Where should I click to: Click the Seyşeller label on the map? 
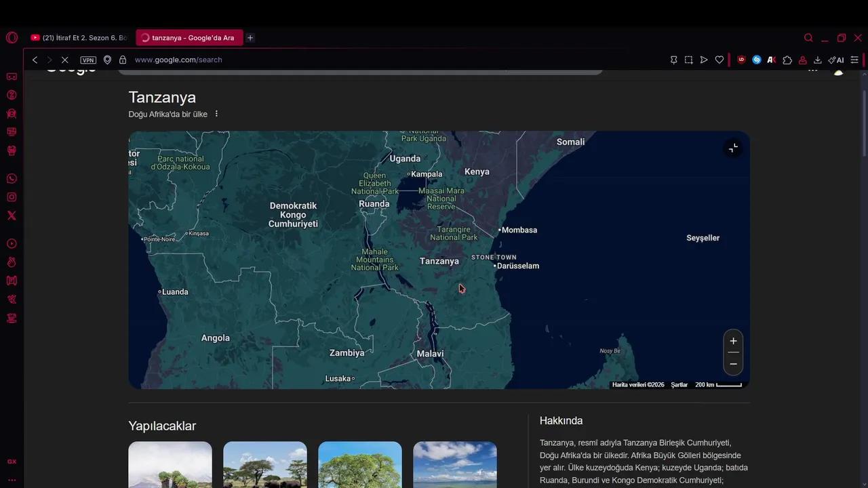[x=703, y=238]
